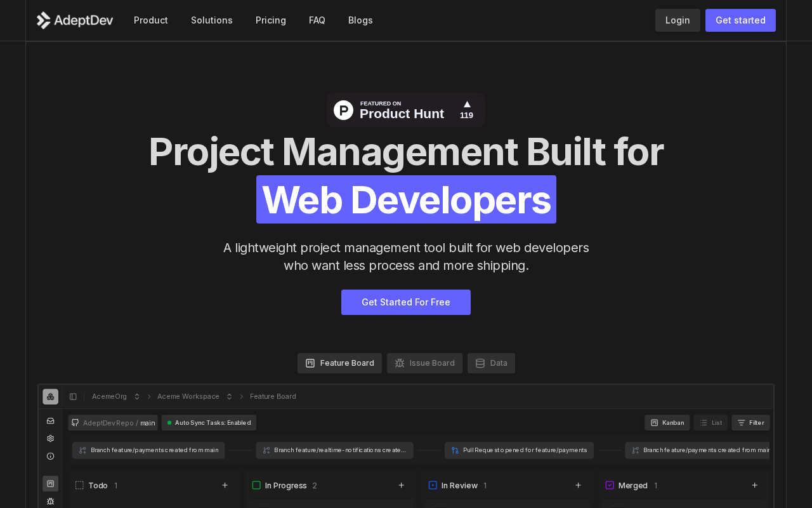The width and height of the screenshot is (812, 508).
Task: Open the Blogs nav link
Action: [x=360, y=20]
